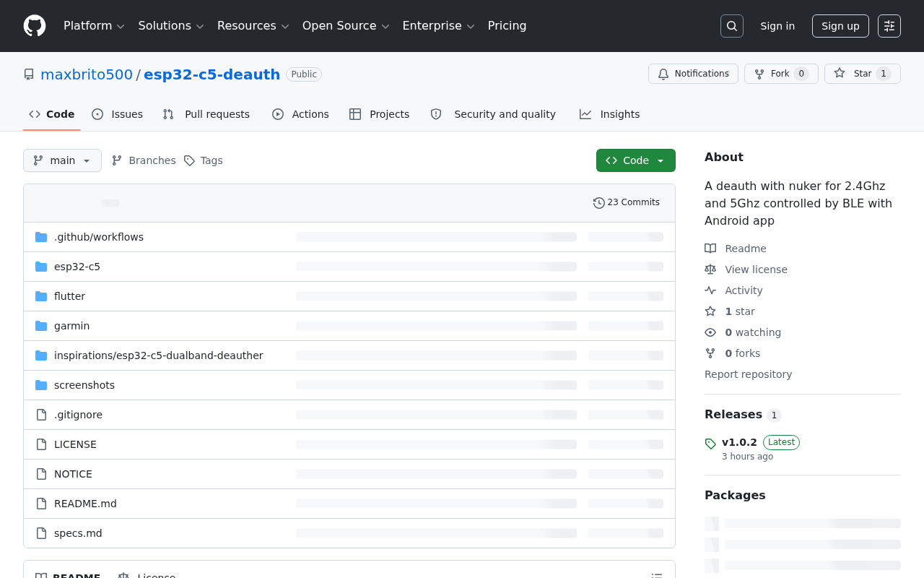924x578 pixels.
Task: Open the esp32-c5 folder
Action: click(77, 267)
